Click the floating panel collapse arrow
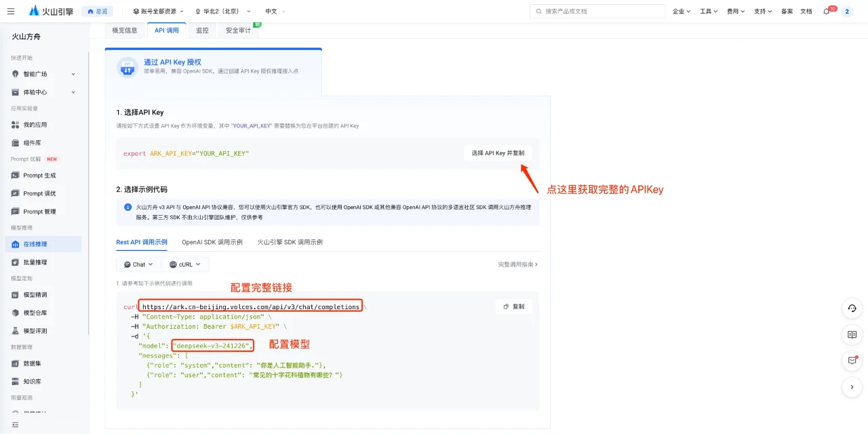 pos(852,387)
